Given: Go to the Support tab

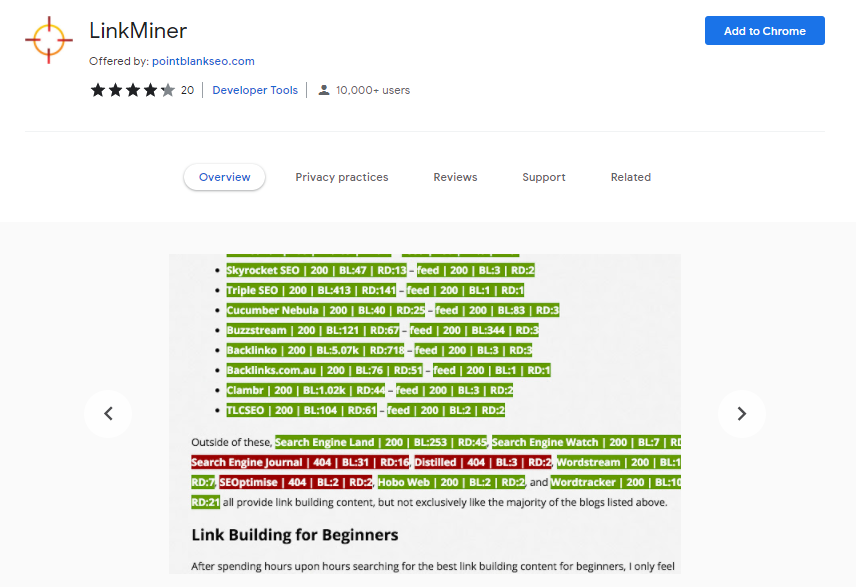Looking at the screenshot, I should click(x=543, y=177).
